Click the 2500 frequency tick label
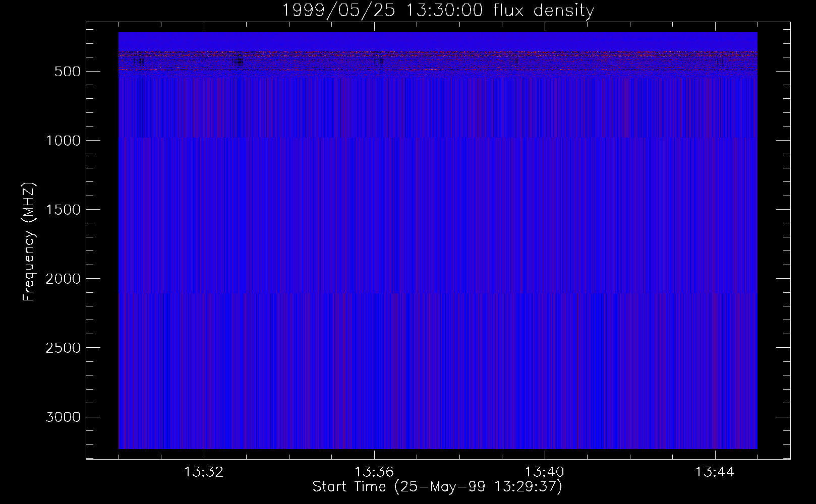 pyautogui.click(x=63, y=348)
